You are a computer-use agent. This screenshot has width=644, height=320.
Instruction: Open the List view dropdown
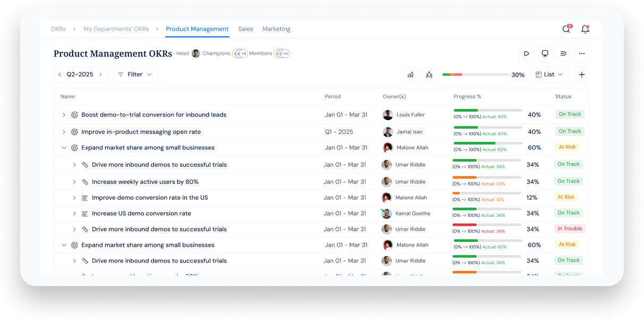click(549, 74)
